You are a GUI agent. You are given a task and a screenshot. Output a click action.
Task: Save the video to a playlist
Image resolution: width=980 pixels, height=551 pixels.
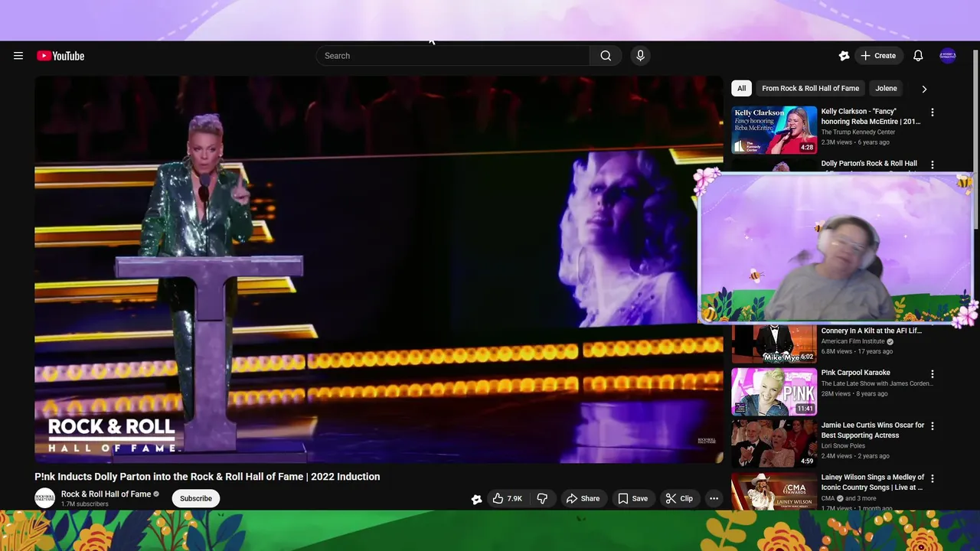click(x=633, y=498)
